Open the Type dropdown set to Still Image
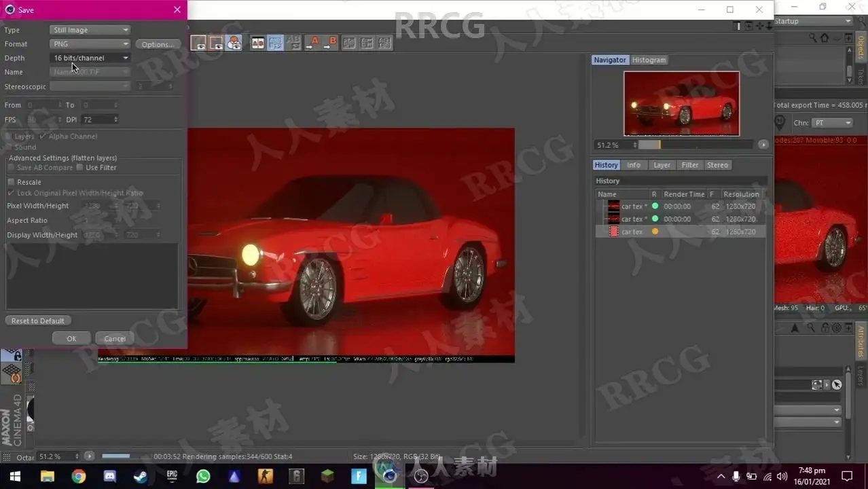 (x=90, y=30)
